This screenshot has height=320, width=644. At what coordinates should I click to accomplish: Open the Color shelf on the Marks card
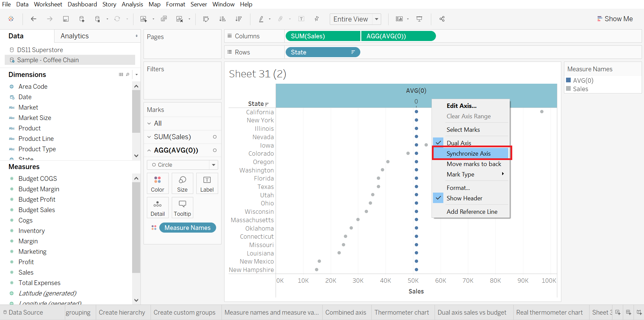click(158, 183)
